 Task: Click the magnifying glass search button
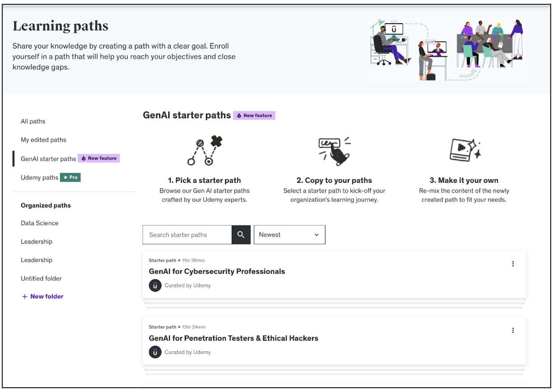(241, 235)
